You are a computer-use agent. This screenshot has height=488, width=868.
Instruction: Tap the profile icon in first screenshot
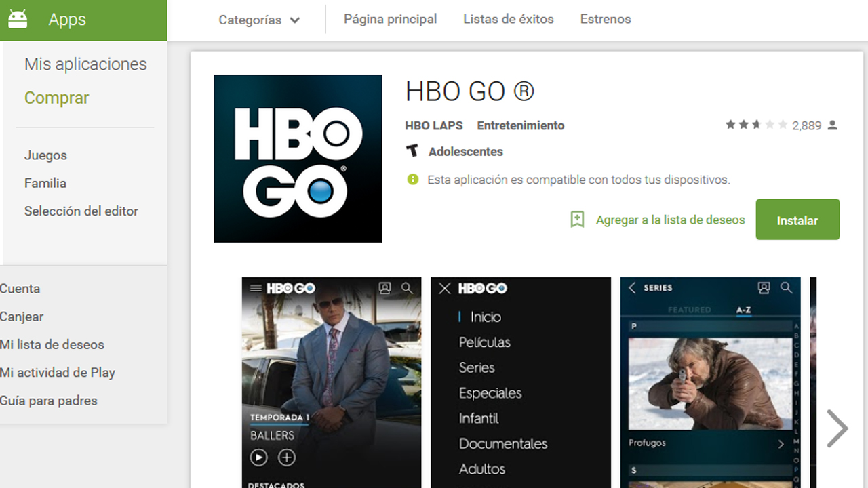[384, 288]
